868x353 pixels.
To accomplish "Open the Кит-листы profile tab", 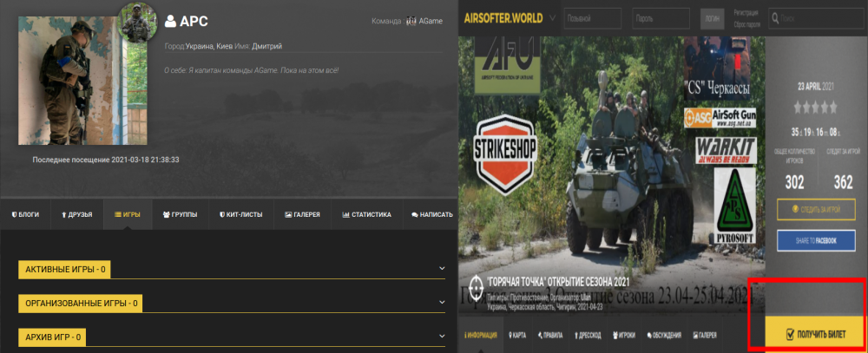I will pyautogui.click(x=245, y=214).
